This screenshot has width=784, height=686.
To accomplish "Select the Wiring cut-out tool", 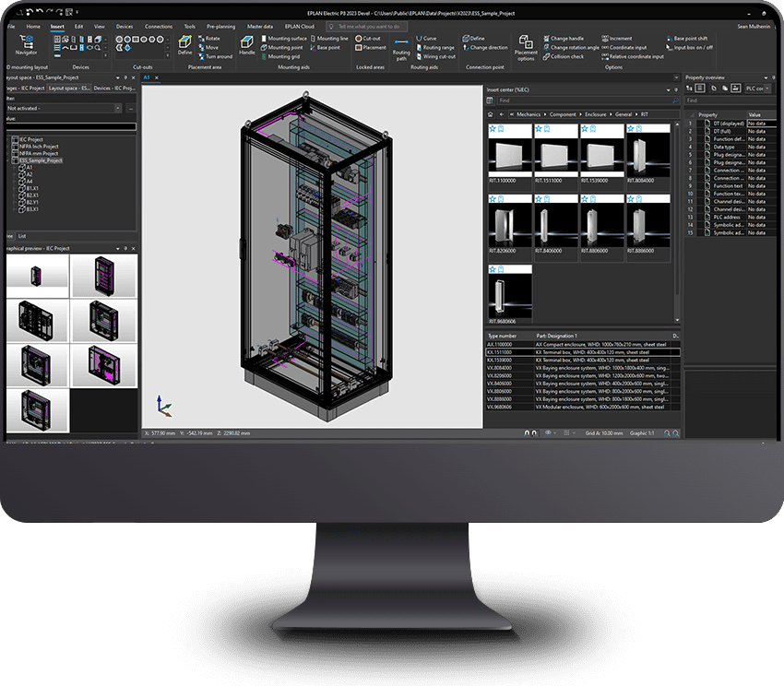I will (435, 56).
